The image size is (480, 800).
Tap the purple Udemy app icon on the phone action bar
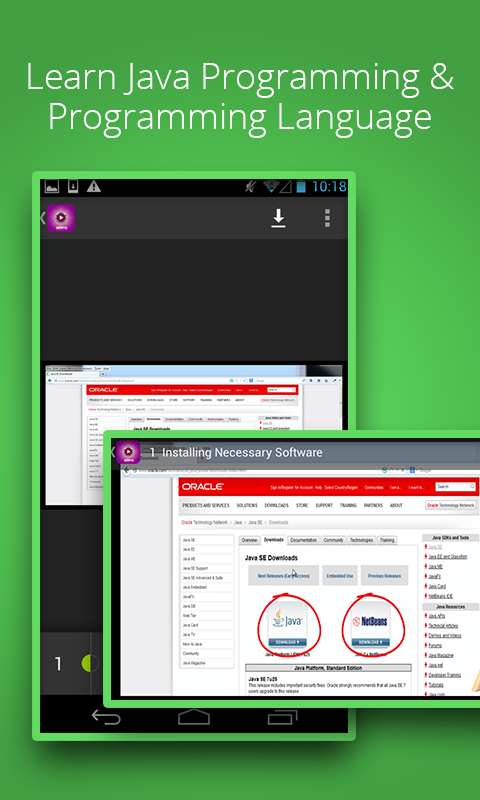[61, 218]
